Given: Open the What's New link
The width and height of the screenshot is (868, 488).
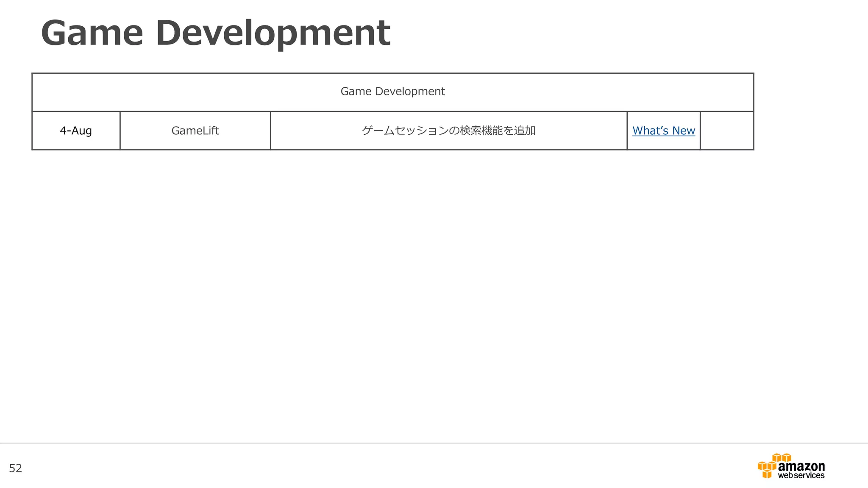Looking at the screenshot, I should pos(664,130).
